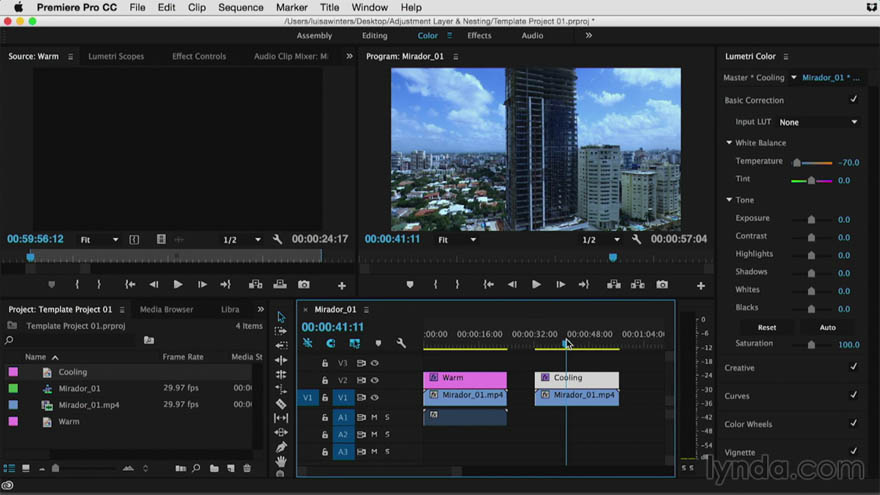Play the Program monitor
This screenshot has width=880, height=495.
click(537, 285)
